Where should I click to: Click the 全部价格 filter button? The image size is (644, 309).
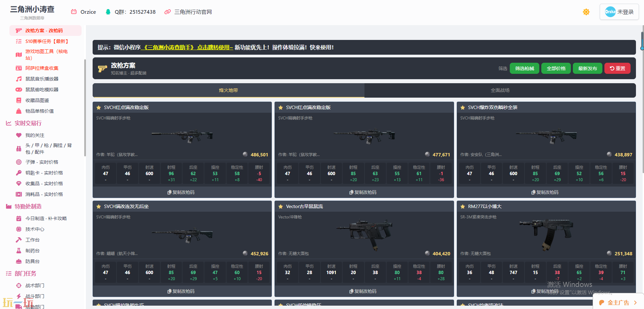556,68
